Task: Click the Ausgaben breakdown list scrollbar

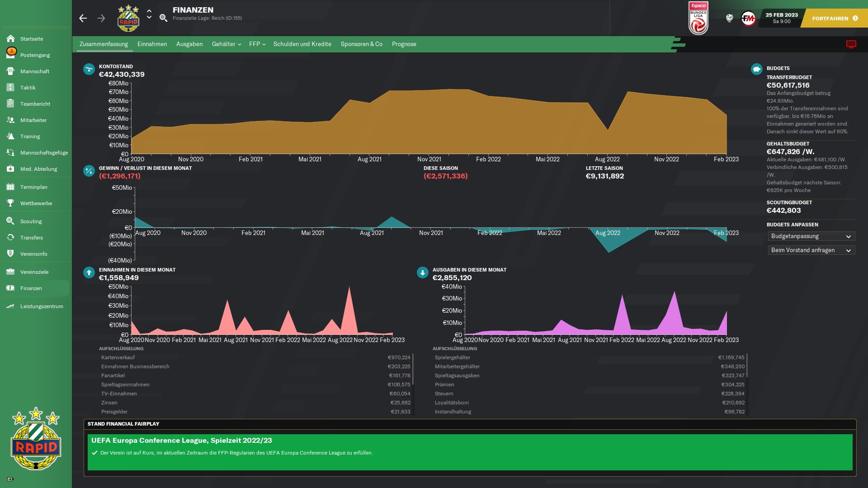Action: coord(747,366)
